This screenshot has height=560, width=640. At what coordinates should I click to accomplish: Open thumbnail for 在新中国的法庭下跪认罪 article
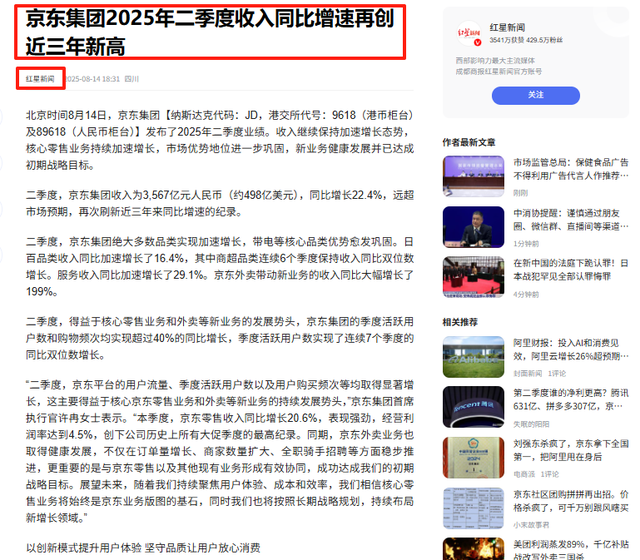pos(473,277)
